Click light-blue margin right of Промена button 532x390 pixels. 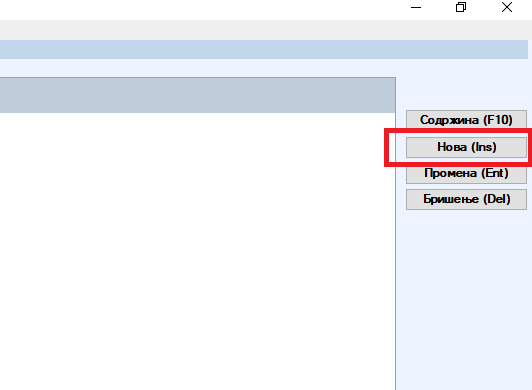tap(530, 175)
